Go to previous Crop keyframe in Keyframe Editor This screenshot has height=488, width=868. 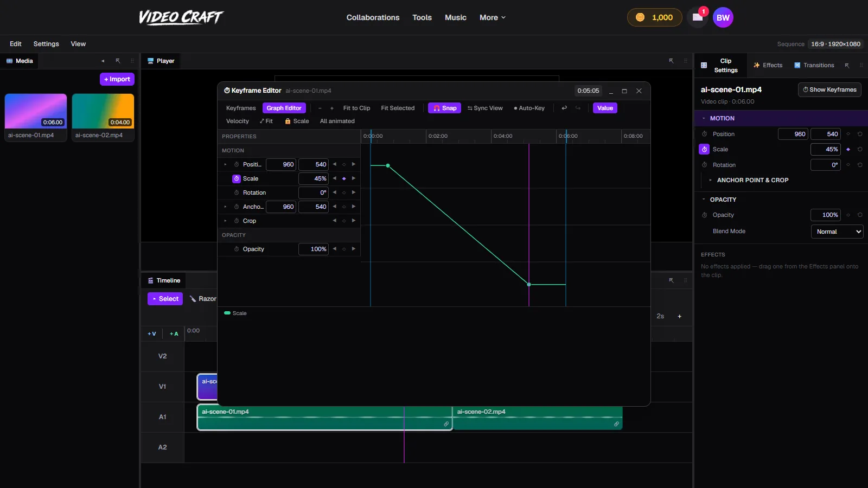[335, 221]
